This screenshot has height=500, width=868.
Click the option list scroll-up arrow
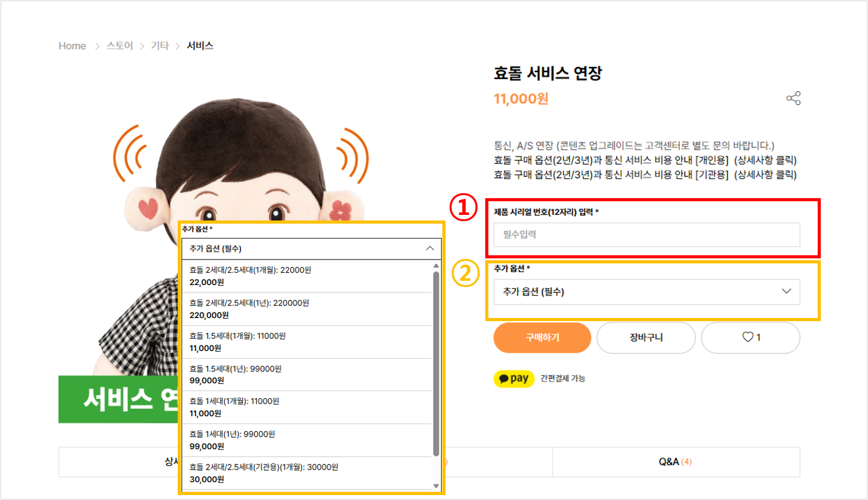[x=436, y=265]
